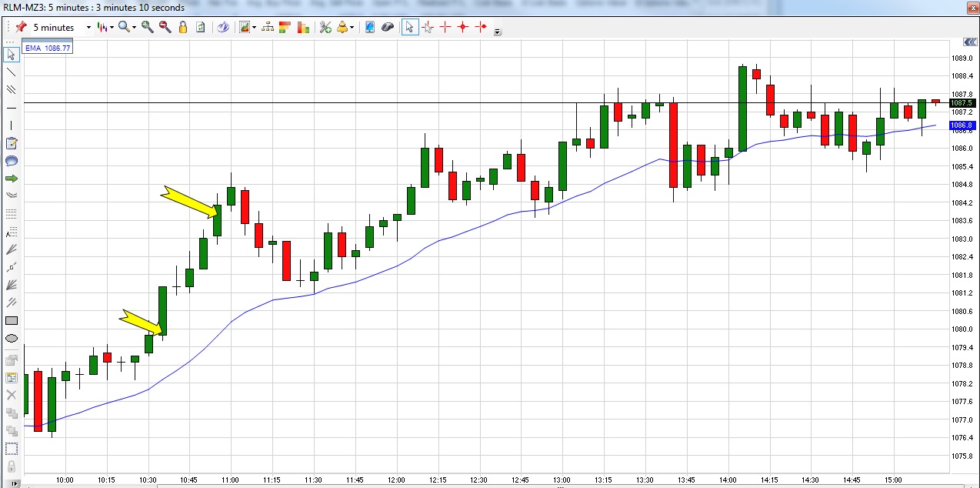The height and width of the screenshot is (488, 980).
Task: Expand the alert bell dropdown arrow
Action: tap(353, 27)
